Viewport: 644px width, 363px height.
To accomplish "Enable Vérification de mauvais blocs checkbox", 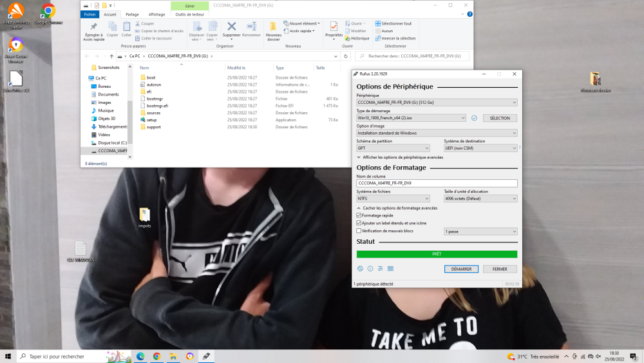I will (x=359, y=231).
